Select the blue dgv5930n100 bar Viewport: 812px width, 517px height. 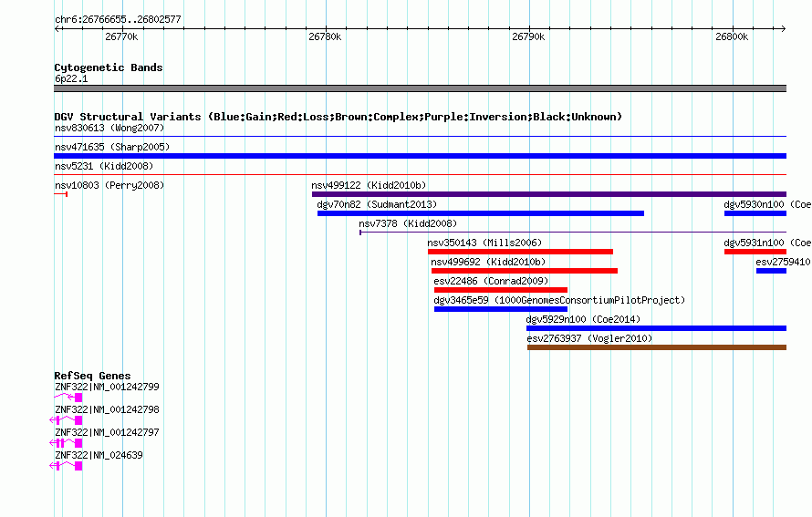tap(755, 213)
